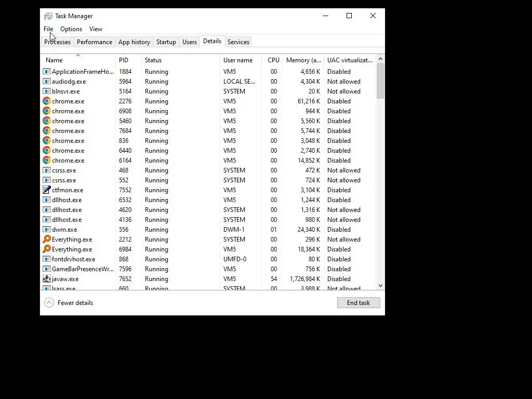Viewport: 532px width, 399px height.
Task: Click the ctfmon.exe process name
Action: 68,190
